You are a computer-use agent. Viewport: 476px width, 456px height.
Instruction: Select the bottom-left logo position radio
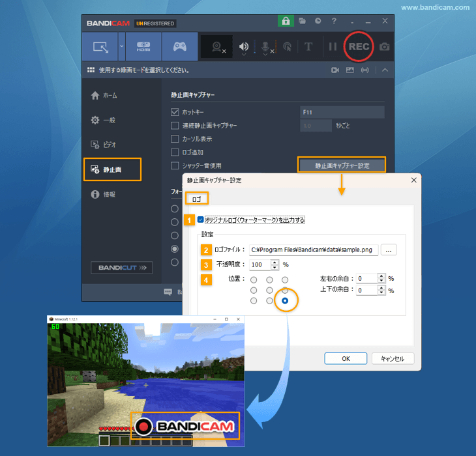[x=254, y=301]
